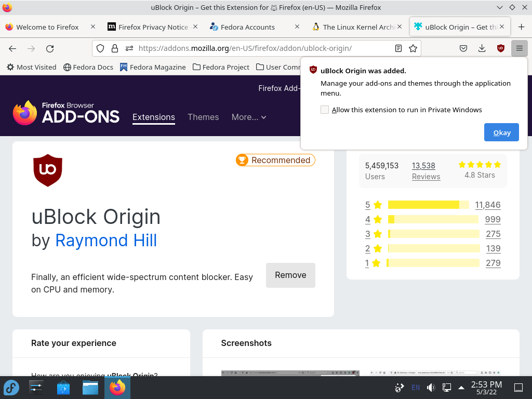Open System Settings from taskbar
Viewport: 532px width, 399px height.
pos(36,388)
